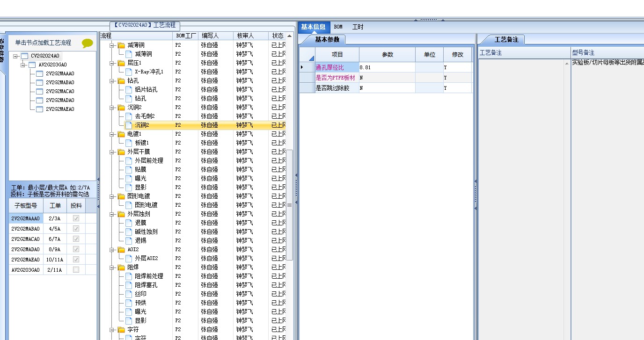Collapse the AV2G203GA0 tree node

23,65
